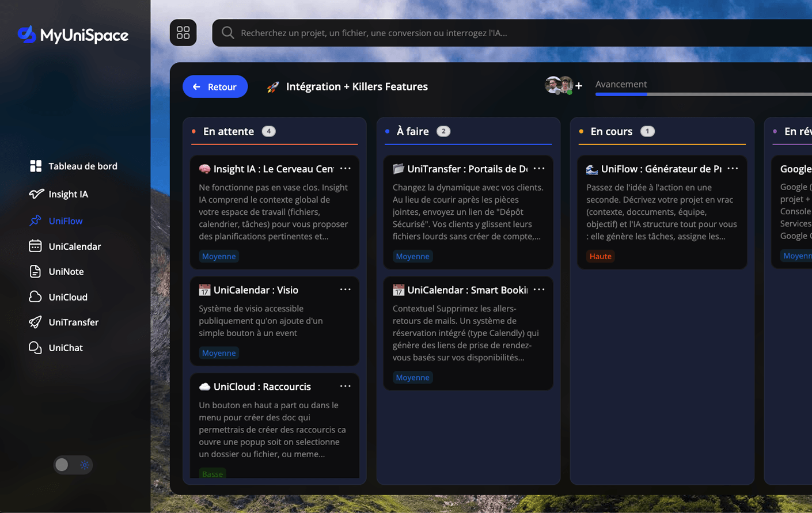812x513 pixels.
Task: Click the member avatars group
Action: (559, 85)
